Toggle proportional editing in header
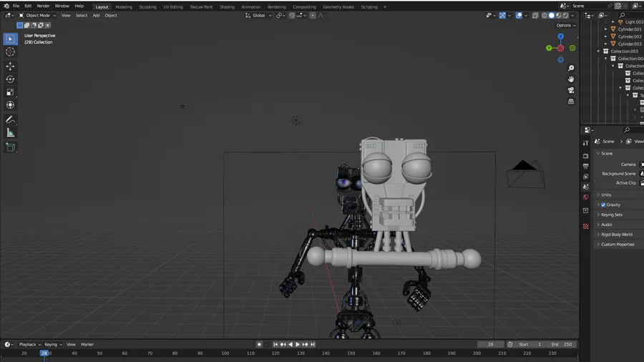The width and height of the screenshot is (644, 362). [x=313, y=16]
